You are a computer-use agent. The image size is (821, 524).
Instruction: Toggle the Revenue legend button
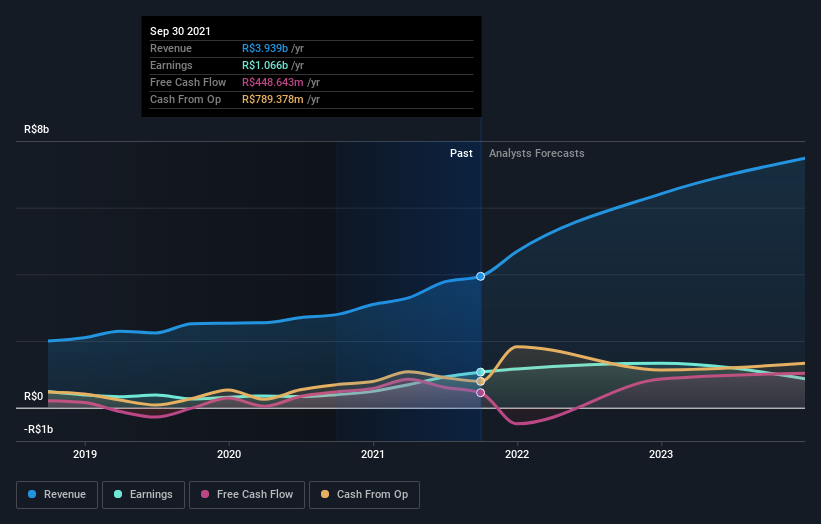click(57, 495)
